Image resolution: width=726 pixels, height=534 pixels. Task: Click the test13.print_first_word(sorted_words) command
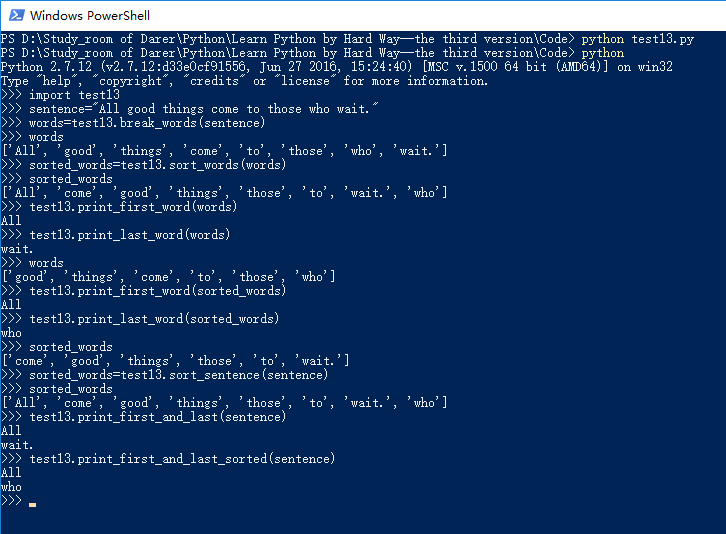point(157,291)
